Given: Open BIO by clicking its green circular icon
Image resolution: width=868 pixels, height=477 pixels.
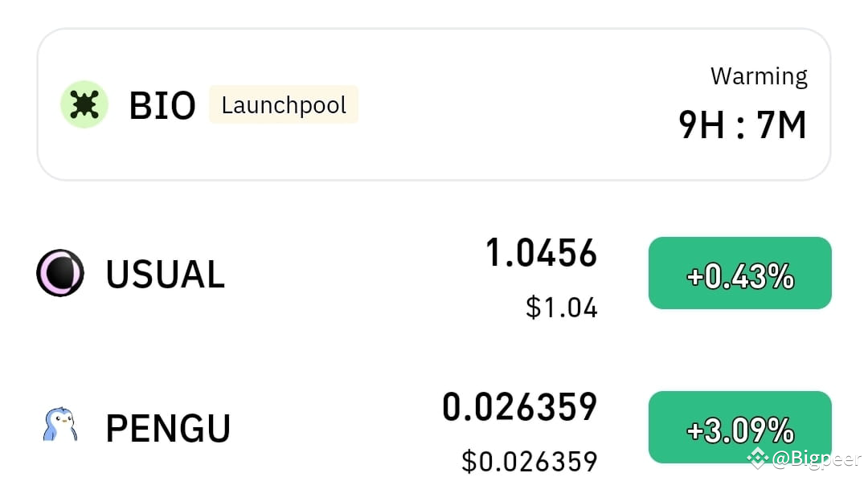Looking at the screenshot, I should (84, 104).
